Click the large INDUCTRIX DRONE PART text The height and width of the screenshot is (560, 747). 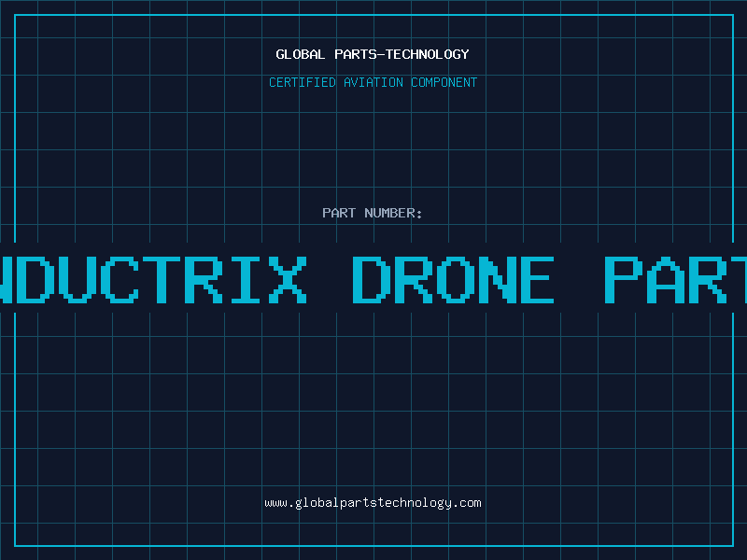coord(373,280)
